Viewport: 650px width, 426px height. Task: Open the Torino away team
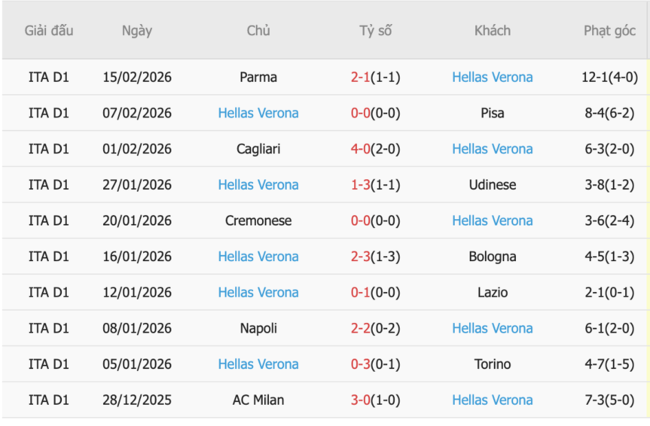pos(492,364)
